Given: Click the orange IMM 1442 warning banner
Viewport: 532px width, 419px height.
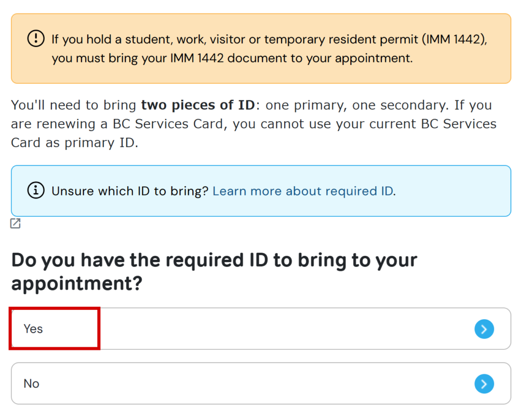Looking at the screenshot, I should pos(261,48).
